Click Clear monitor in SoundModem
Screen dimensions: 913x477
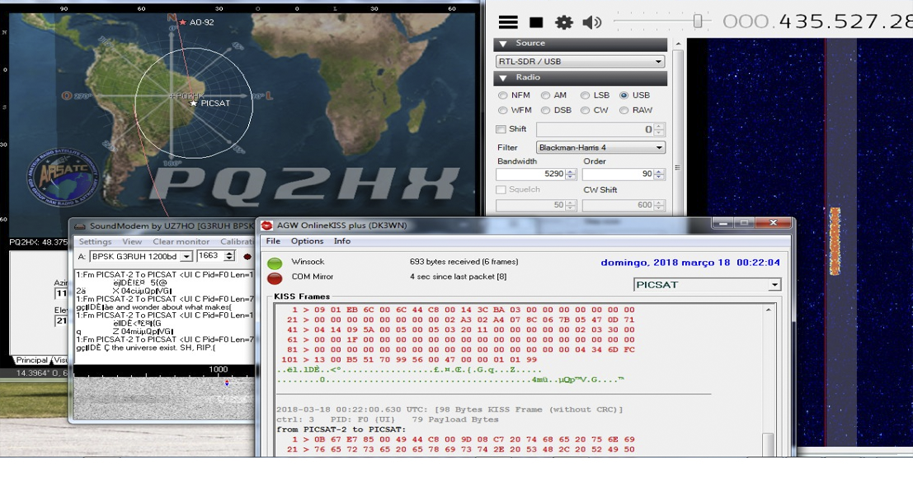tap(181, 242)
